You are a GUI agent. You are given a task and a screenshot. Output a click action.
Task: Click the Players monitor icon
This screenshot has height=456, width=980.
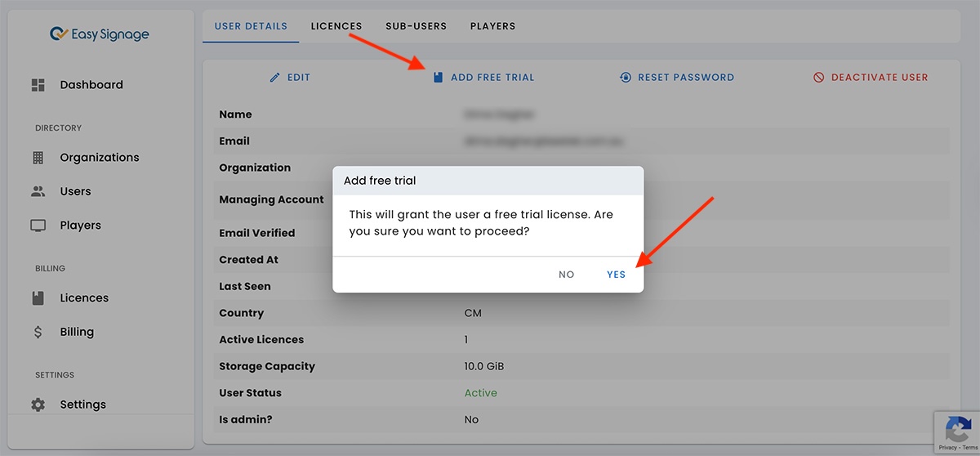(x=38, y=226)
